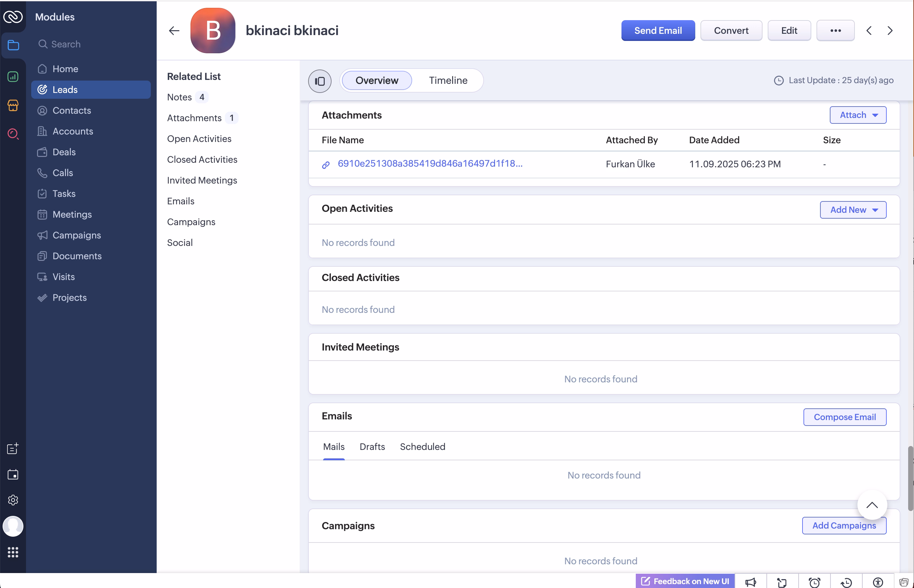Select the Scheduled tab under Emails
914x588 pixels.
[x=423, y=447]
